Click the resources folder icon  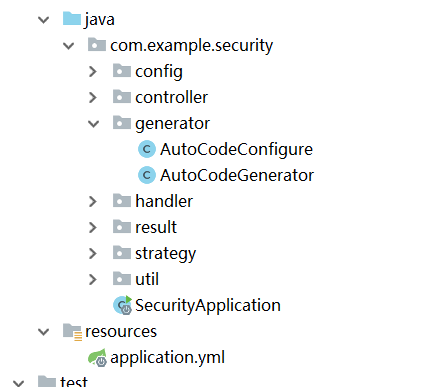[72, 332]
